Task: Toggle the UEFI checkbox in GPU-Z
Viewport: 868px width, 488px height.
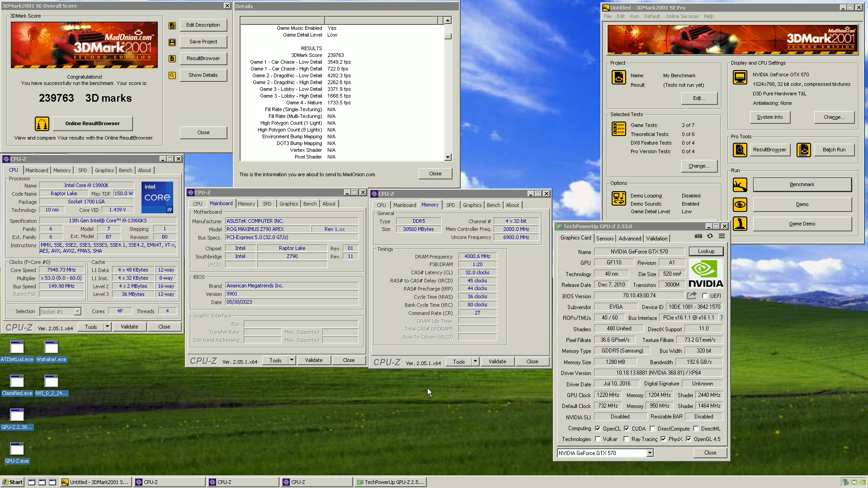Action: click(x=705, y=296)
